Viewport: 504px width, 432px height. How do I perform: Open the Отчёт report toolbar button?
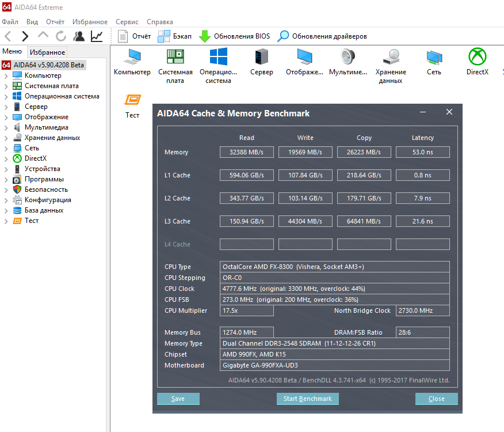tap(134, 36)
